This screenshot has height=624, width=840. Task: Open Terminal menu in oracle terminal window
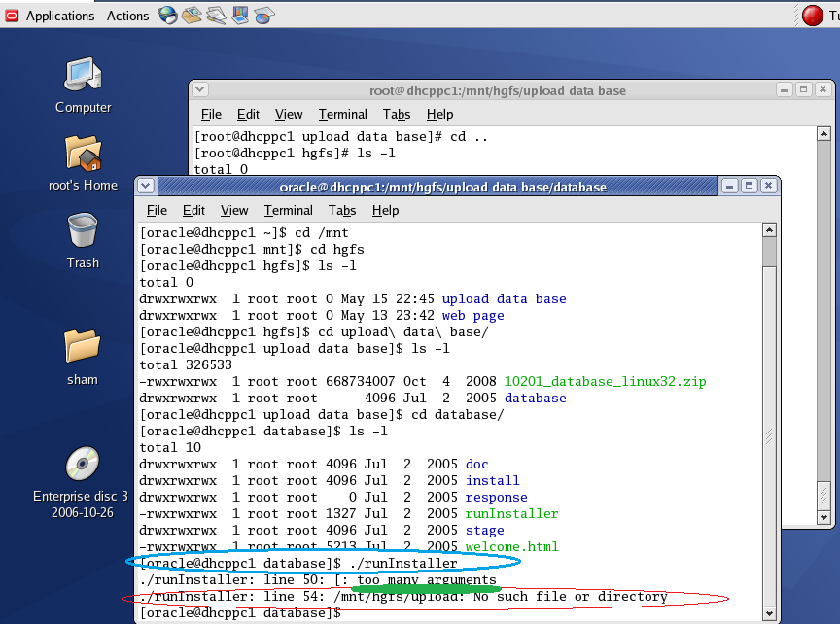click(x=288, y=210)
